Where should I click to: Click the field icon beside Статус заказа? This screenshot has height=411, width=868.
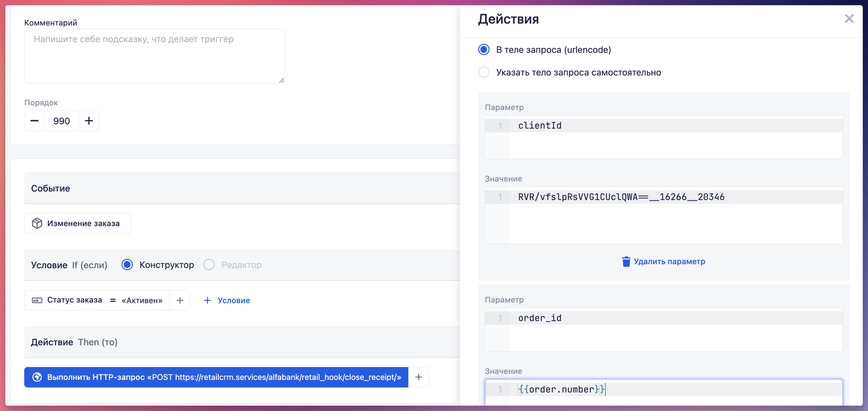(x=37, y=300)
